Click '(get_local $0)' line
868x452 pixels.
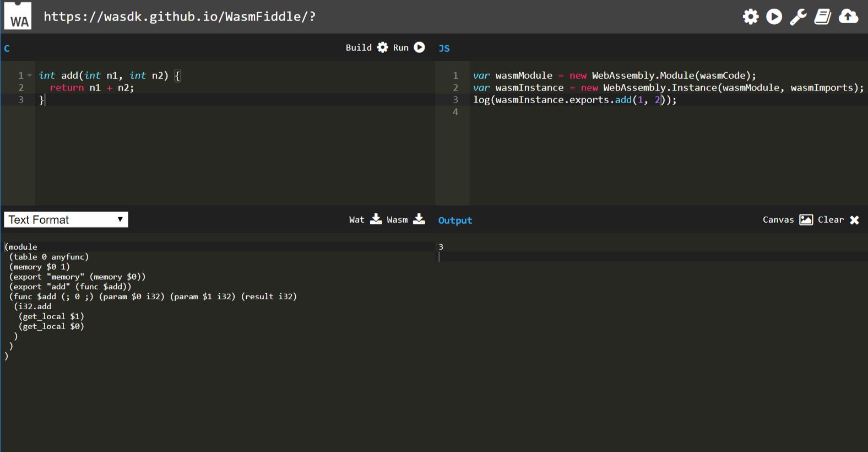pyautogui.click(x=51, y=326)
